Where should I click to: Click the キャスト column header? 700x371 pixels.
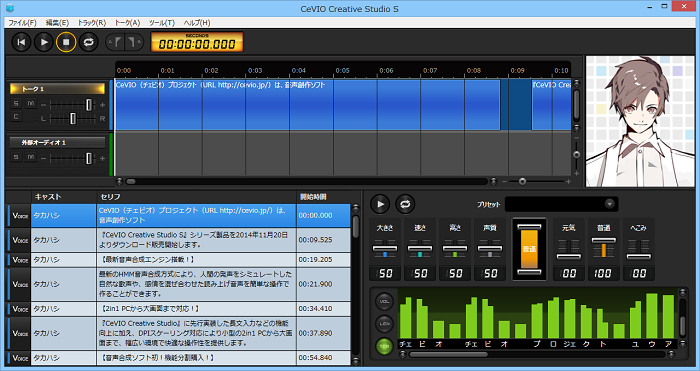click(64, 197)
